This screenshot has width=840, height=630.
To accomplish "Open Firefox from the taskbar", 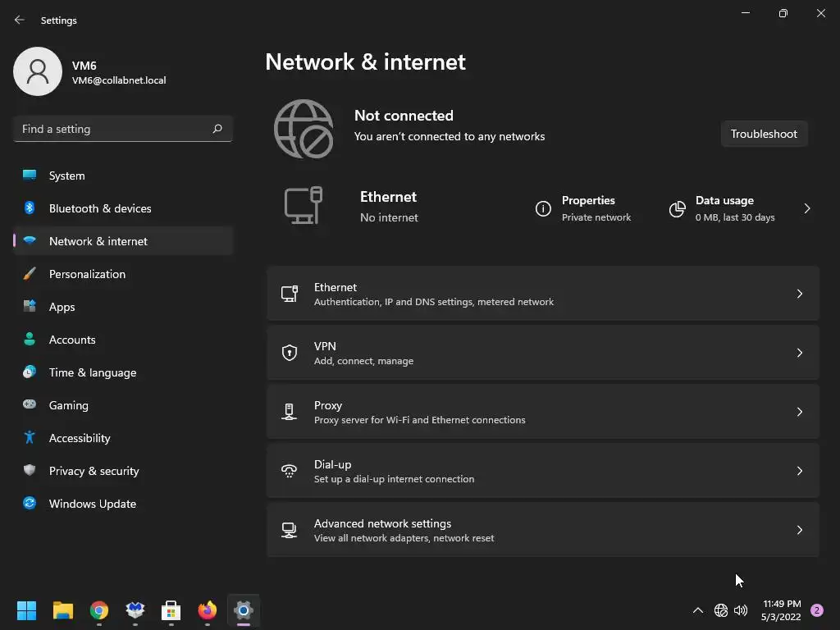I will [x=207, y=610].
